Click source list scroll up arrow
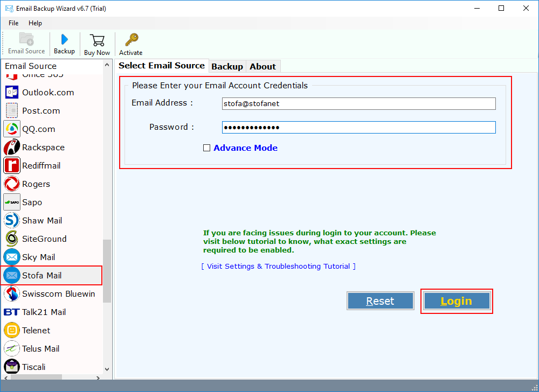The image size is (539, 392). [107, 65]
